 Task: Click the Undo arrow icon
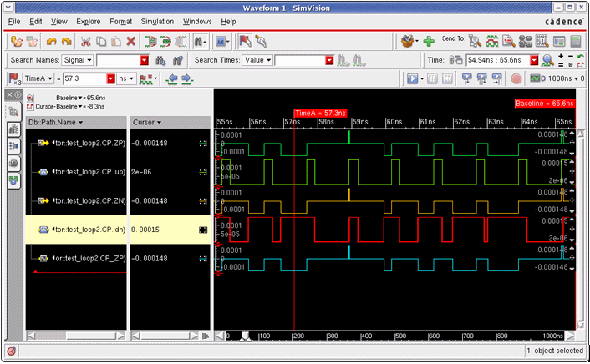coord(52,41)
